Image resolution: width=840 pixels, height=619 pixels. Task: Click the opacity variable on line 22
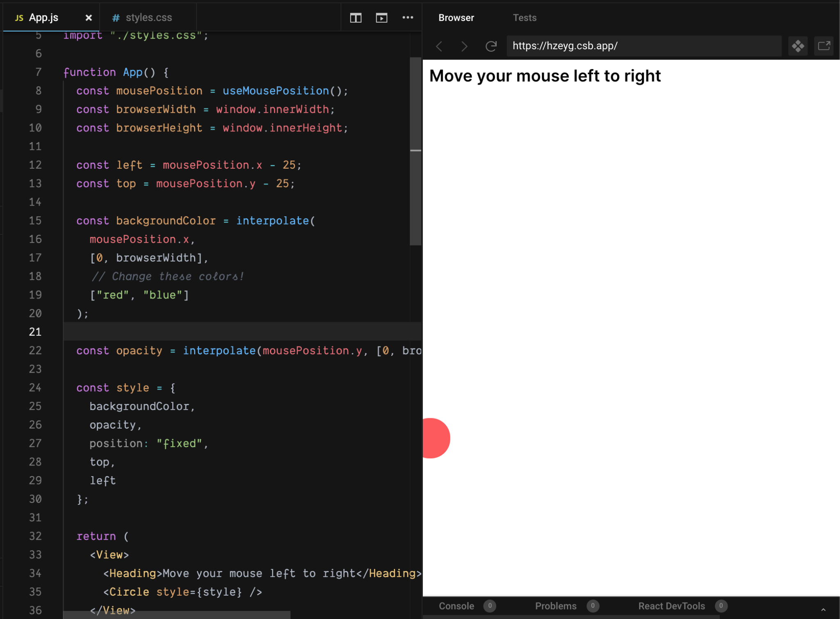[x=139, y=351]
